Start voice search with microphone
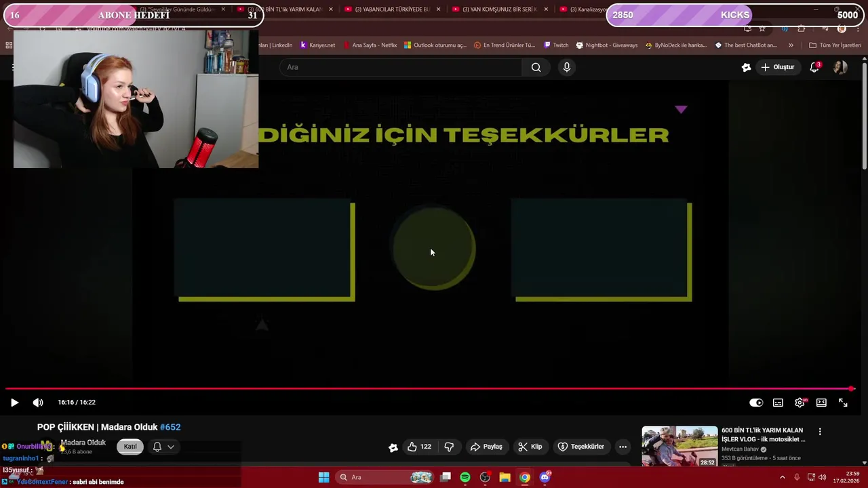 tap(567, 67)
